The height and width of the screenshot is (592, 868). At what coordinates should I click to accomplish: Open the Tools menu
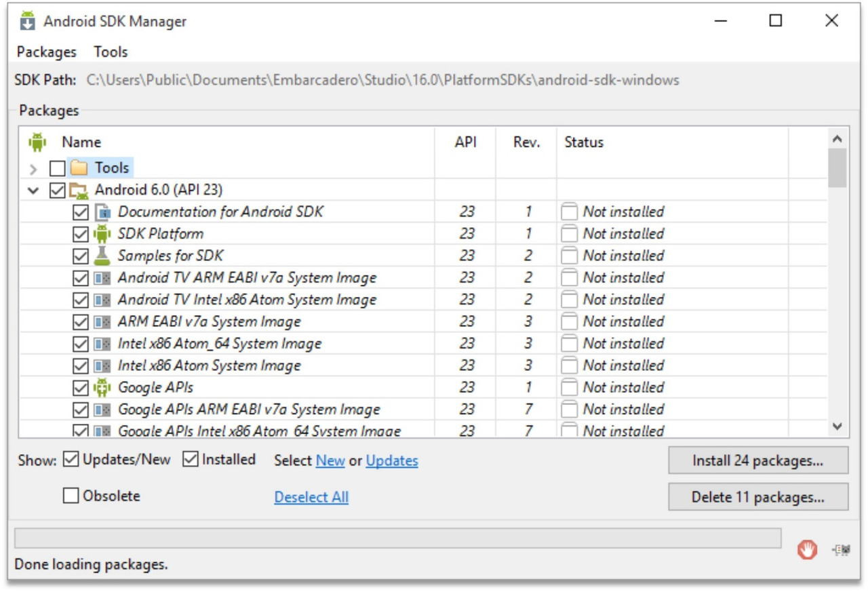(111, 52)
